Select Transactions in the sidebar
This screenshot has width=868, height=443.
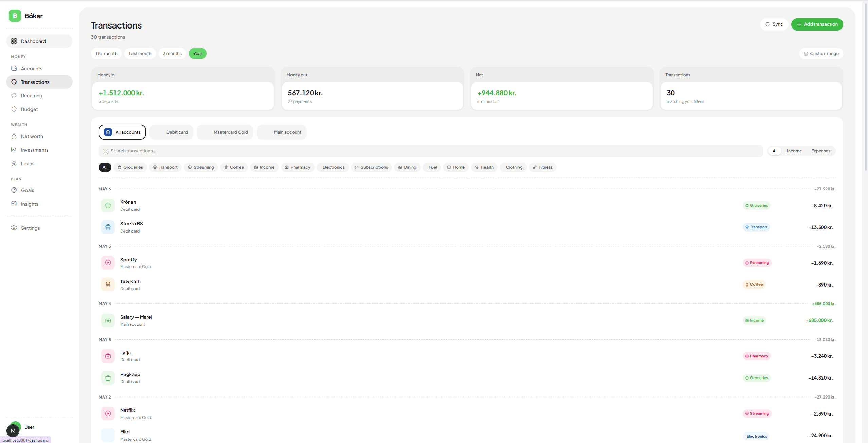pos(39,82)
